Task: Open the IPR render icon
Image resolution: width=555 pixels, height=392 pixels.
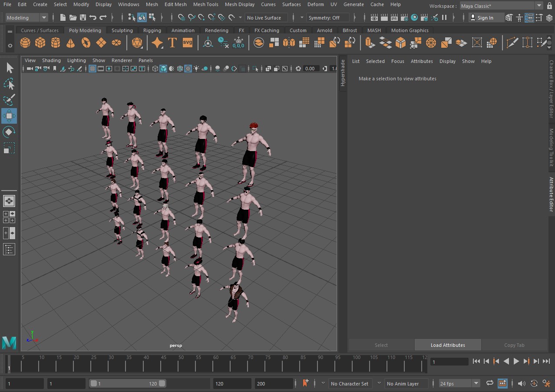Action: click(x=394, y=18)
